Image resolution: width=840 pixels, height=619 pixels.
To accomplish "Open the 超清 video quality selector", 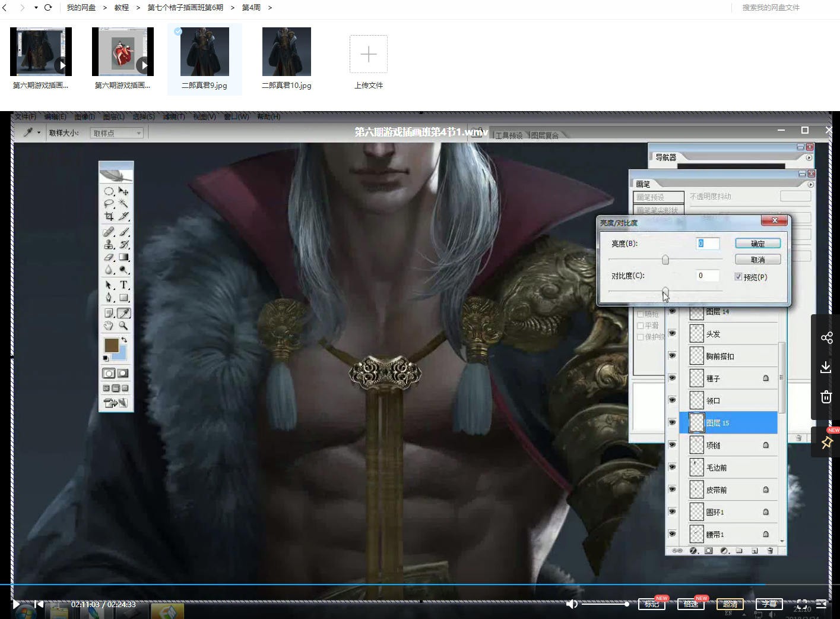I will (x=730, y=604).
